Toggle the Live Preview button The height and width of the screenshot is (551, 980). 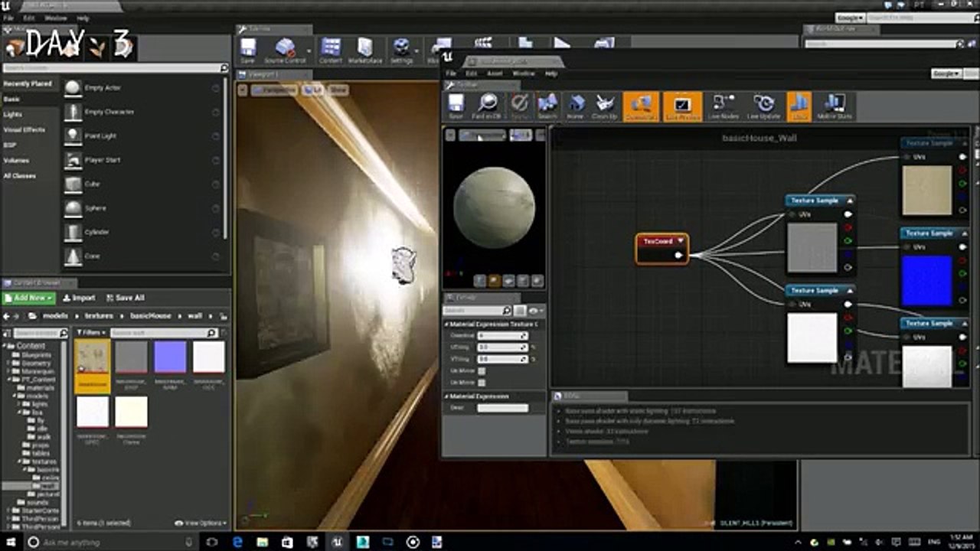(x=682, y=106)
